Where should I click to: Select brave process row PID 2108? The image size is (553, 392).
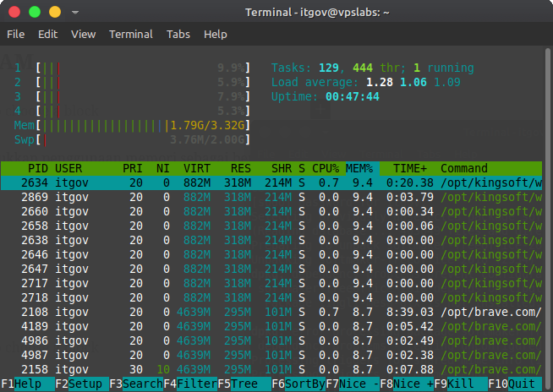click(271, 312)
